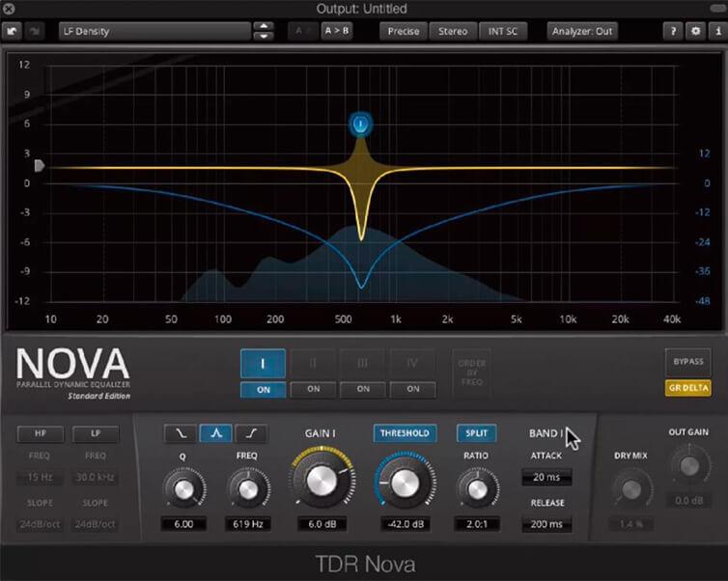The width and height of the screenshot is (728, 581).
Task: Open the HP slope 24dB/oct selector
Action: [40, 524]
